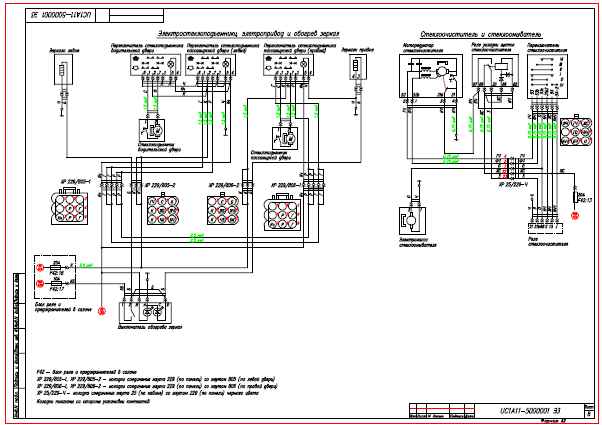Click the driver door window lifter switch block
This screenshot has width=602, height=425.
(155, 64)
